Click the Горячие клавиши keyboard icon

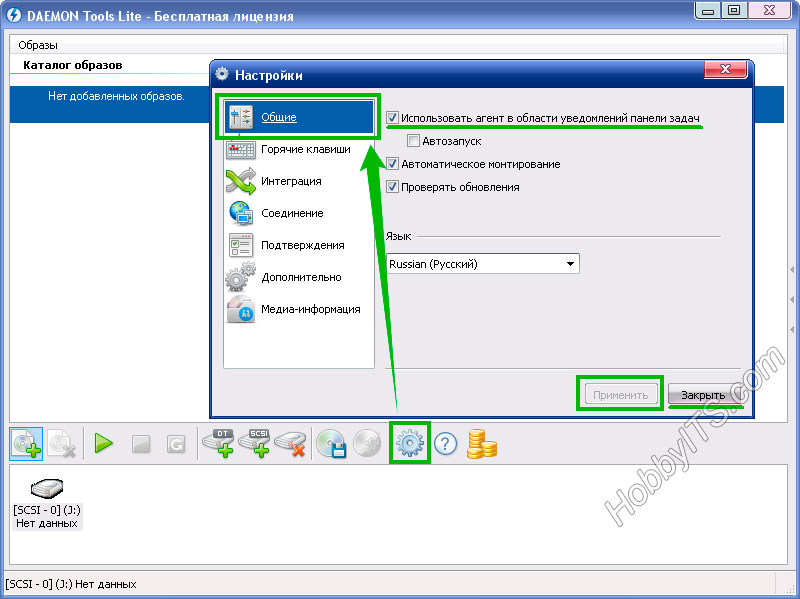click(x=241, y=150)
